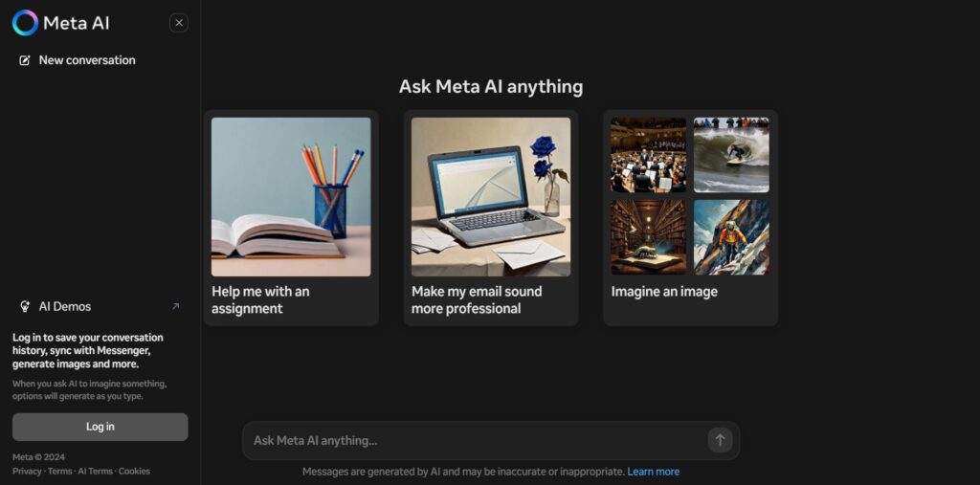Close the sidebar with the X button
This screenshot has width=980, height=485.
click(179, 23)
